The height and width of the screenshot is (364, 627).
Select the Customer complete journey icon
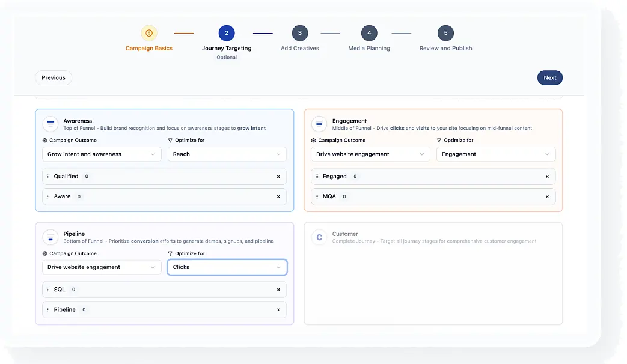319,237
